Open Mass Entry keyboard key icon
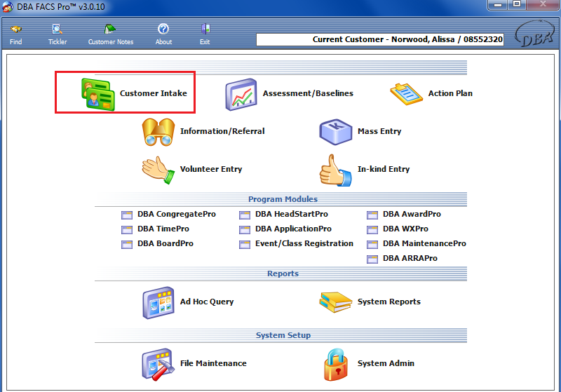 335,131
